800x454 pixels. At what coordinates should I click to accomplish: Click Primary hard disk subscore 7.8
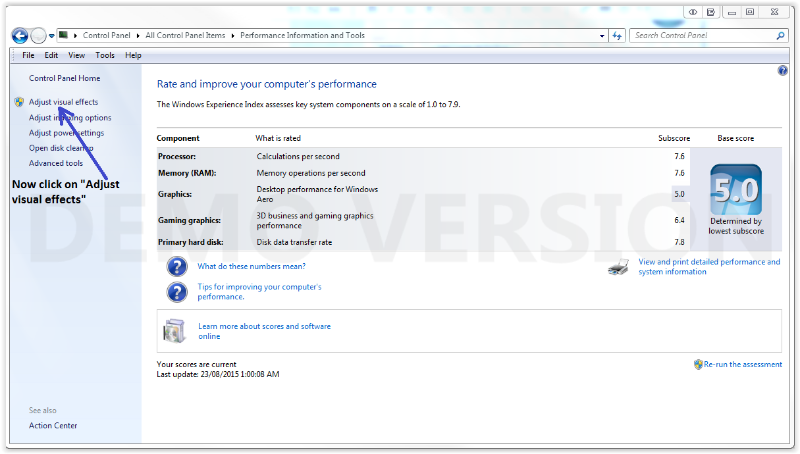[x=679, y=242]
